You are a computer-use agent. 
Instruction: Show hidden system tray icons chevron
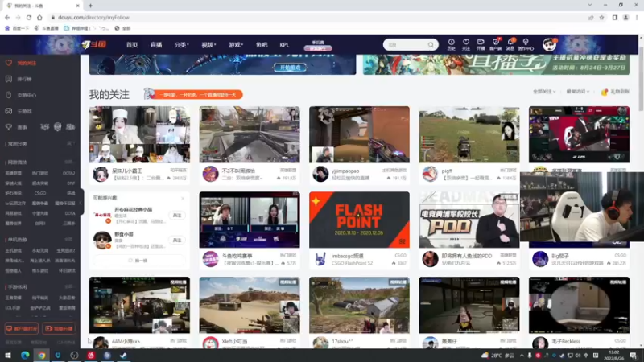coord(522,355)
